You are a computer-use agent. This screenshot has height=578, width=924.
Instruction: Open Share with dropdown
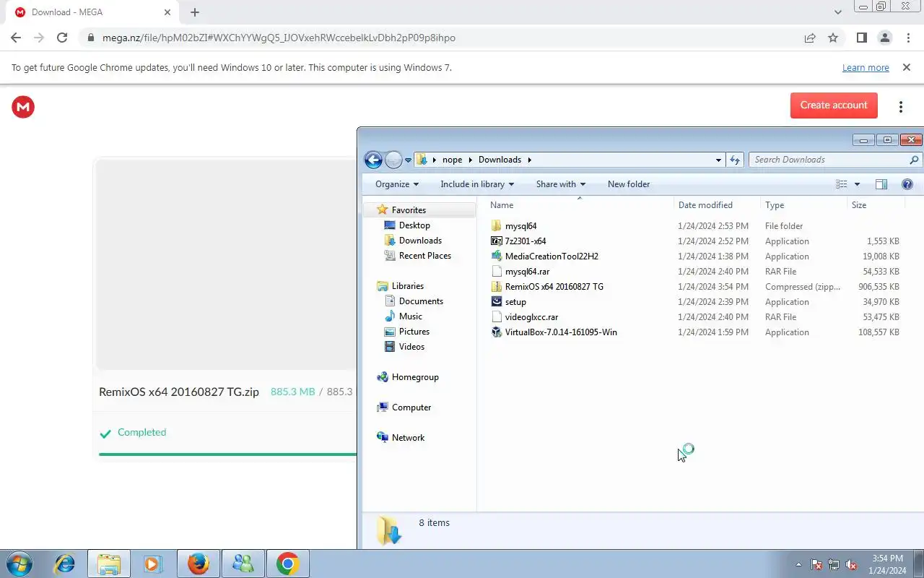pyautogui.click(x=560, y=184)
